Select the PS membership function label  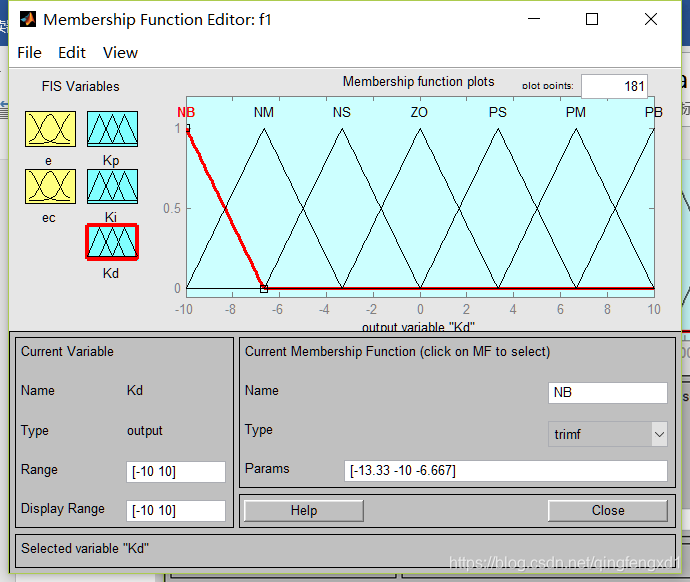point(498,112)
